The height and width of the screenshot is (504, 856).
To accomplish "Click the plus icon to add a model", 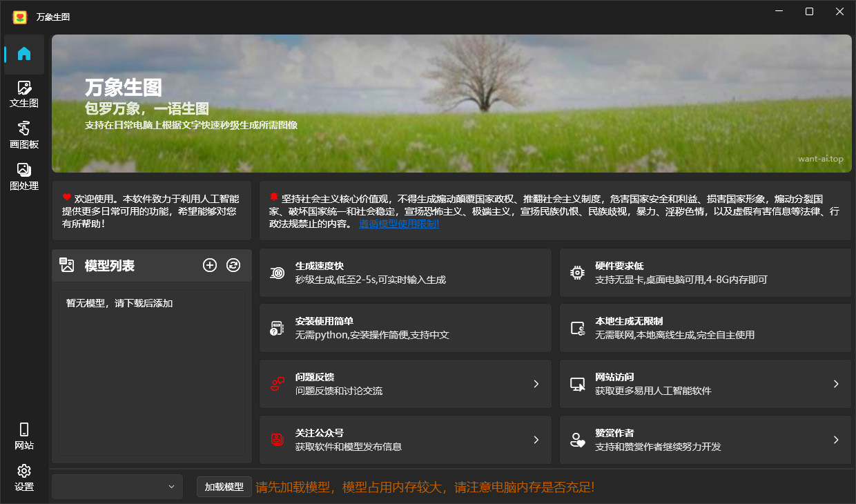I will tap(210, 264).
